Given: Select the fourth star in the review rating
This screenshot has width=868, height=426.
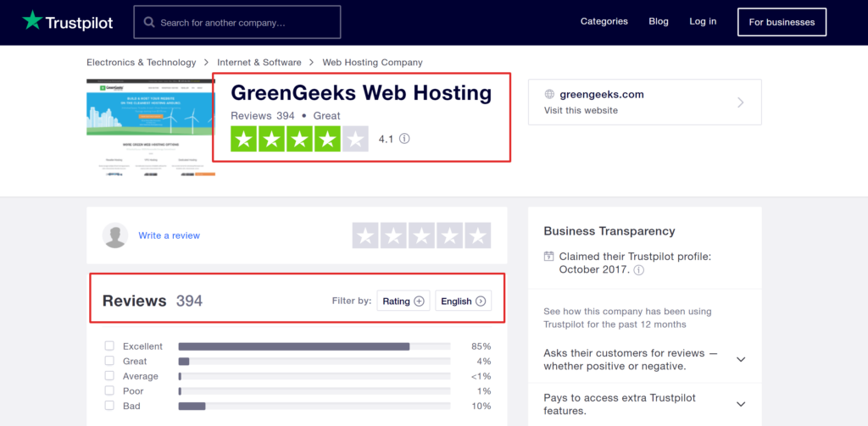Looking at the screenshot, I should coord(449,235).
